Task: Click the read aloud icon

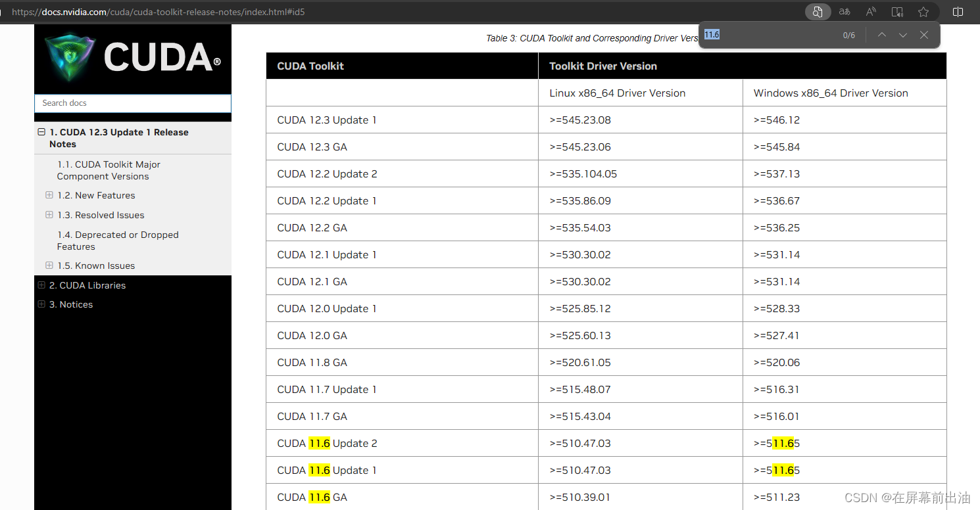Action: point(871,11)
